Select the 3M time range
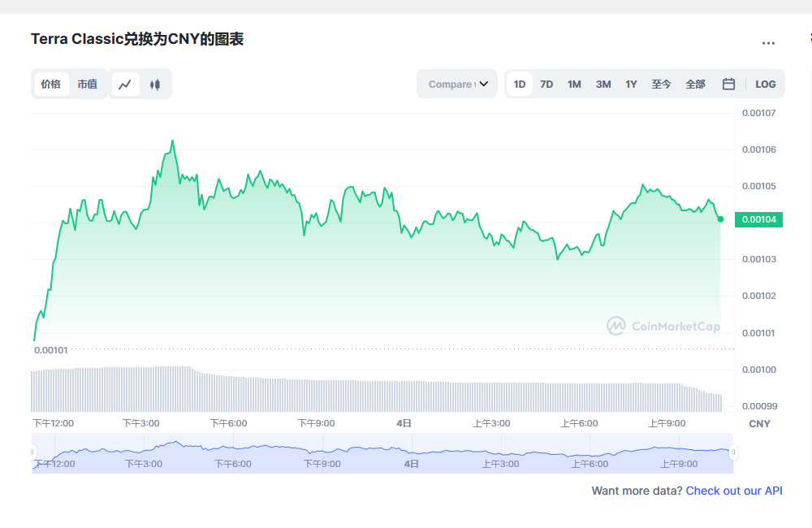 603,84
